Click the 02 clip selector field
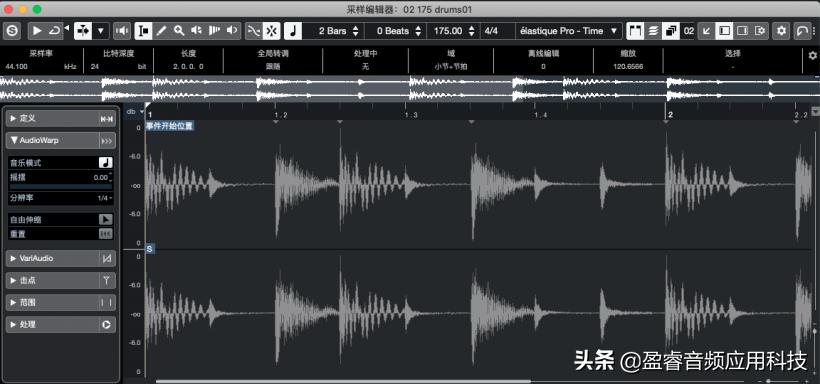The image size is (820, 384). click(x=689, y=31)
